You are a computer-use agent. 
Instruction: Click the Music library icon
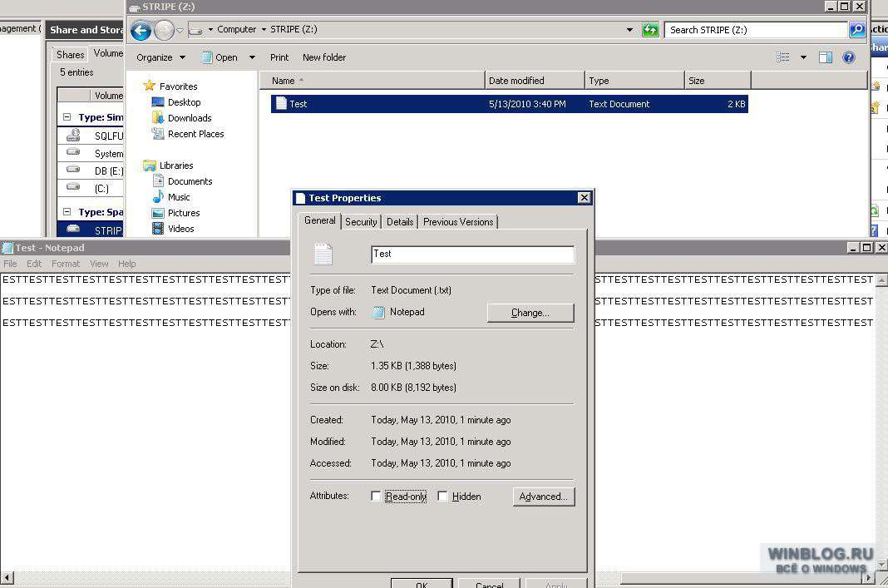(158, 197)
